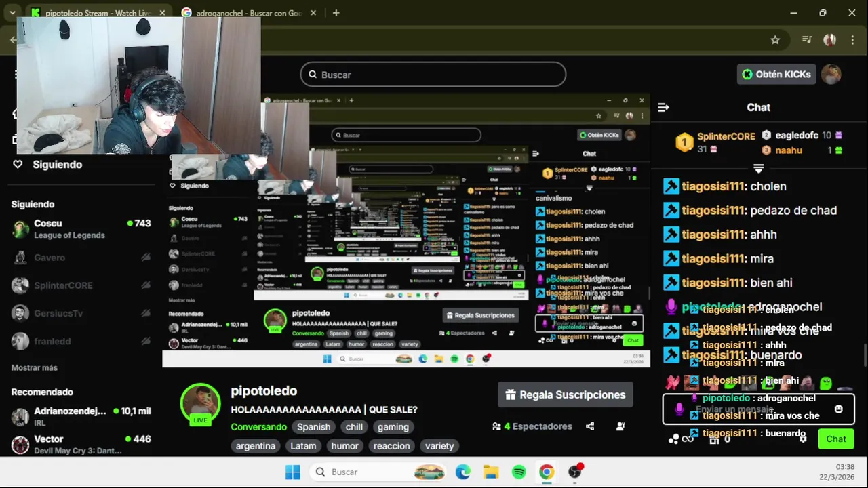Focus the Enviar un mensaje chat input
The image size is (868, 488).
[x=758, y=409]
